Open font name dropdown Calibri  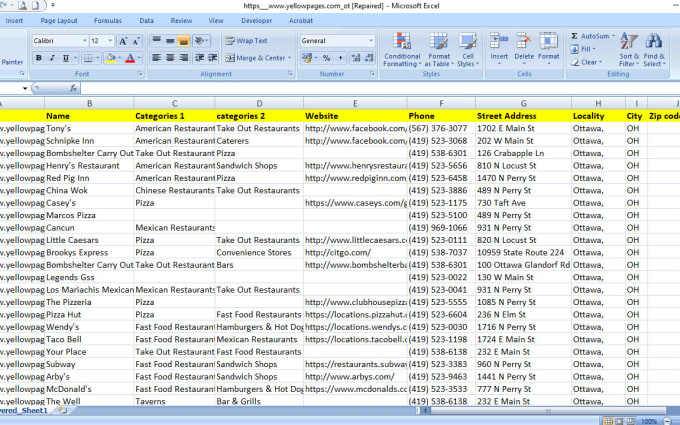pos(85,41)
